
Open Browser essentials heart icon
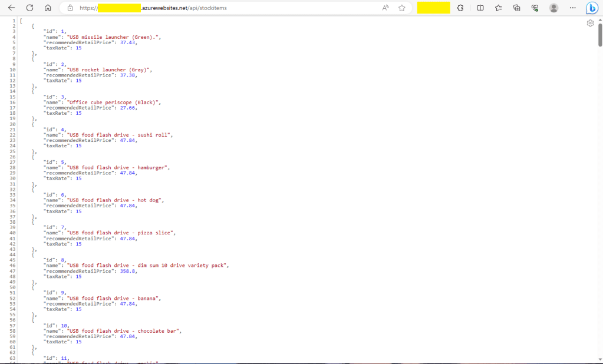pos(535,8)
